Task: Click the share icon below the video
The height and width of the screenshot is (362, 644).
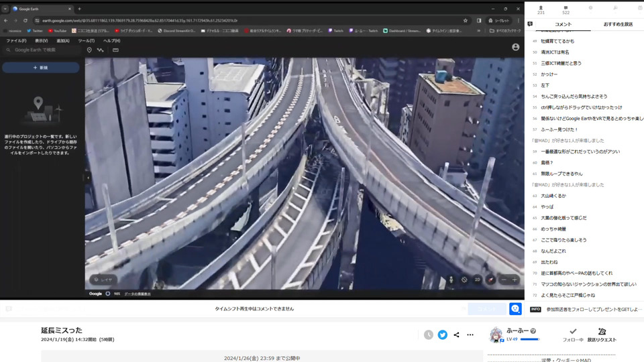Action: point(457,335)
